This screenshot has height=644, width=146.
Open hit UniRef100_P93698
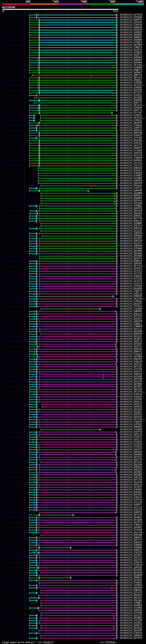pyautogui.click(x=131, y=17)
